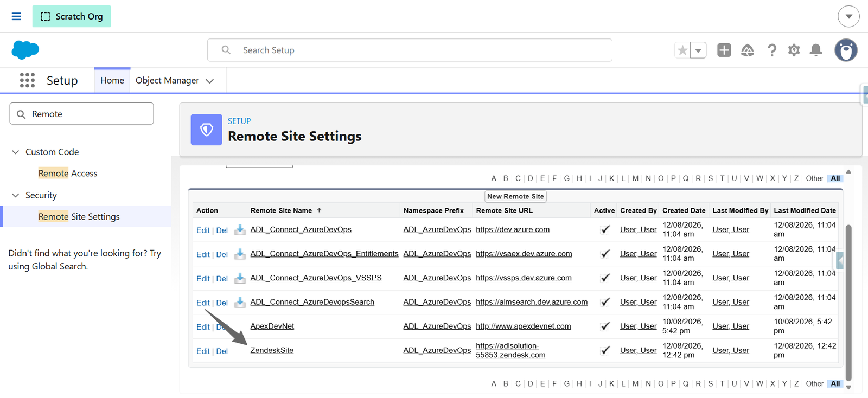
Task: Open the ADL_Connect_AzureDevOps_VSSPS site link
Action: (316, 278)
